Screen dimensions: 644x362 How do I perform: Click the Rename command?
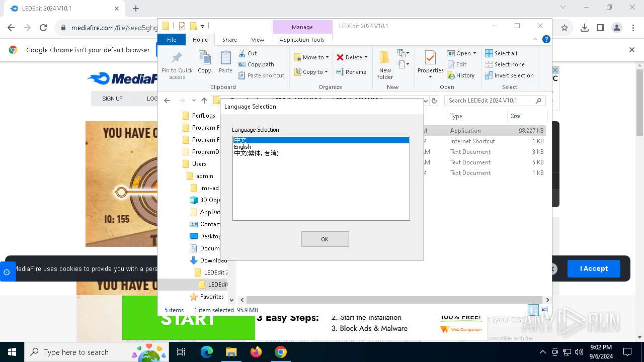(351, 72)
